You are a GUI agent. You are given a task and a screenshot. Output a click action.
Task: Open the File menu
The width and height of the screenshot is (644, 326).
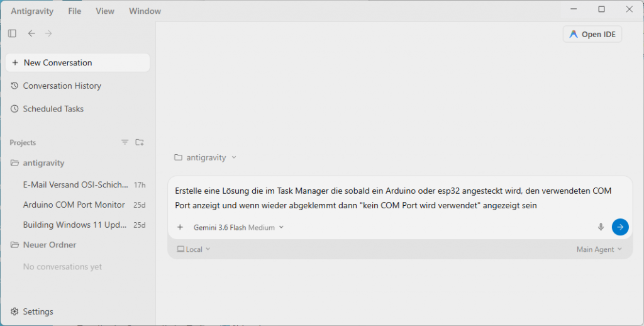[x=74, y=11]
